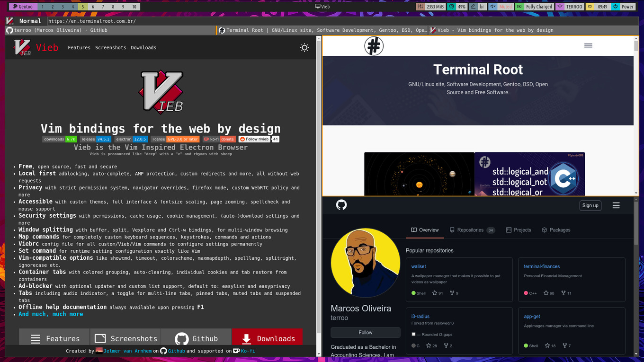Click the Terminal Root pane vertical scrollbar
This screenshot has height=362, width=644.
point(636,116)
